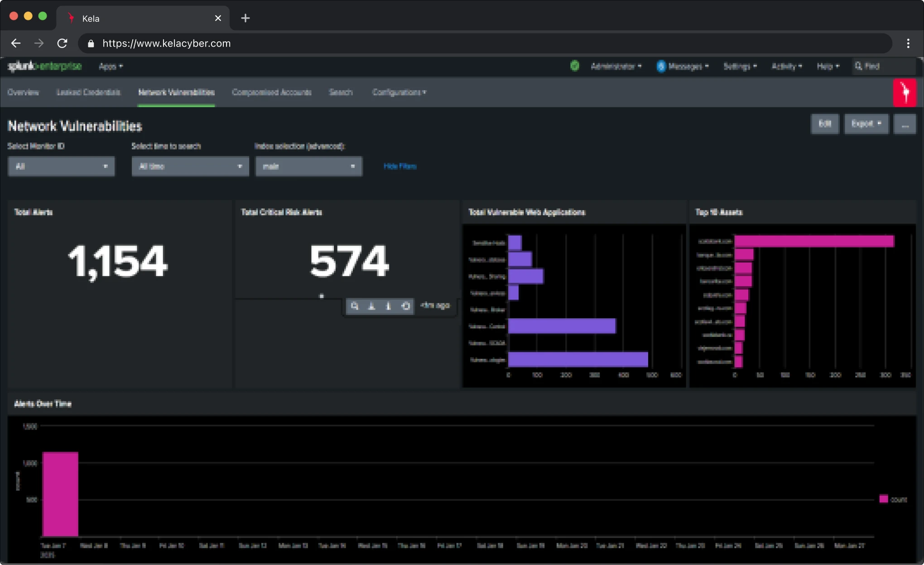Click the browser forward arrow
The height and width of the screenshot is (565, 924).
(x=39, y=43)
